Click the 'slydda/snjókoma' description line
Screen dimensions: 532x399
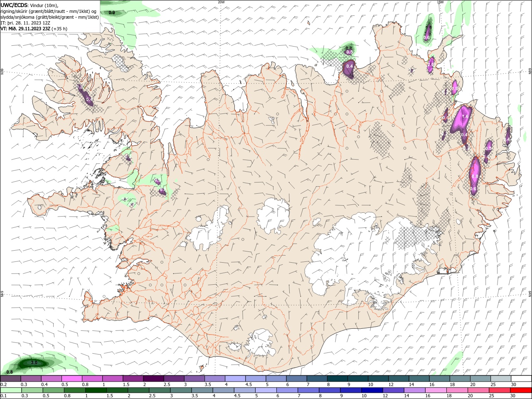50,17
